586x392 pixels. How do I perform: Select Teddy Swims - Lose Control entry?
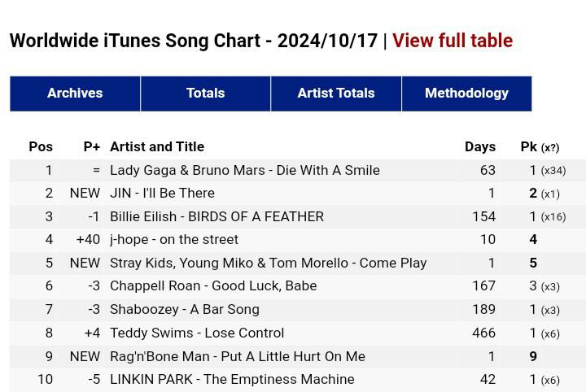(x=197, y=333)
